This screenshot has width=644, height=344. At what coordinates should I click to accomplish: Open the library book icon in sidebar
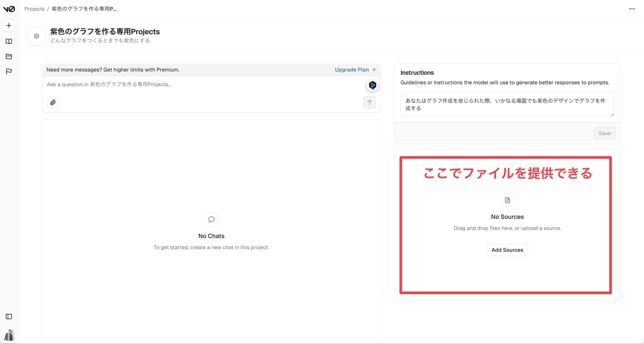[x=9, y=41]
